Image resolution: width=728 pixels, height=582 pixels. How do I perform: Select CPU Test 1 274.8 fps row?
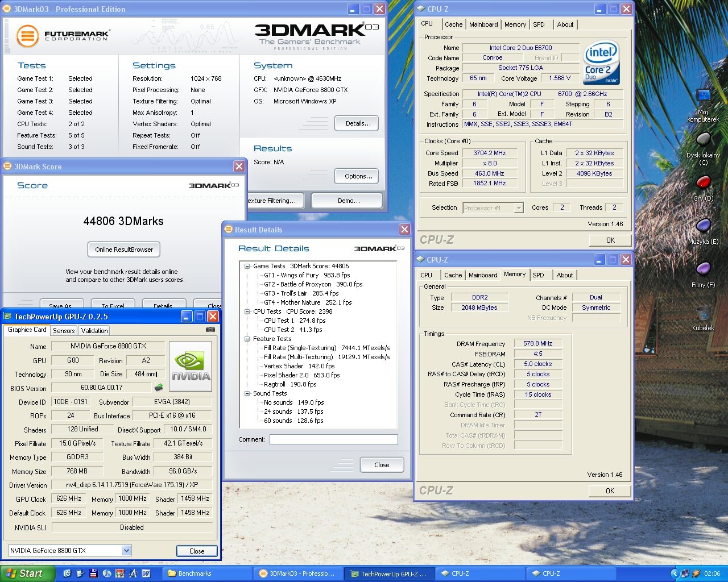pyautogui.click(x=295, y=321)
